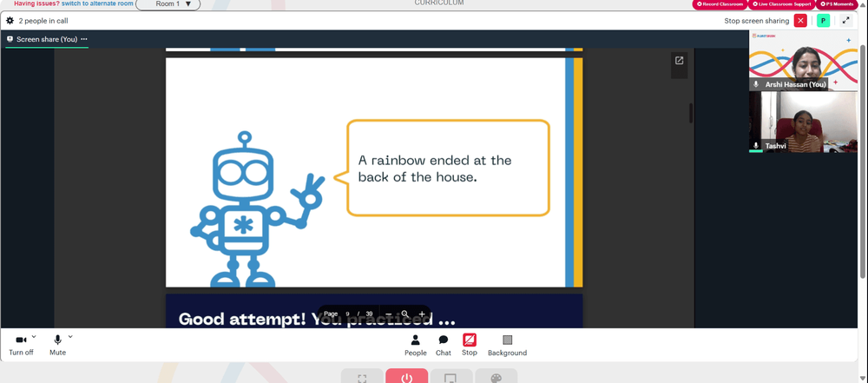Screen dimensions: 868x383
Task: Click the page number field showing 9
Action: (x=348, y=314)
